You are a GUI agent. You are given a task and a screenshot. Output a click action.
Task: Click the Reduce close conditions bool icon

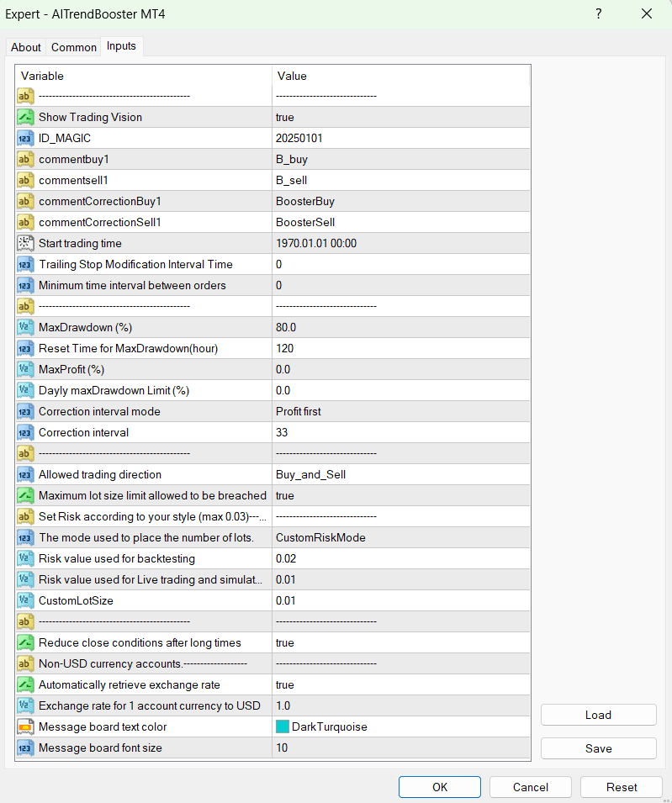[x=25, y=642]
